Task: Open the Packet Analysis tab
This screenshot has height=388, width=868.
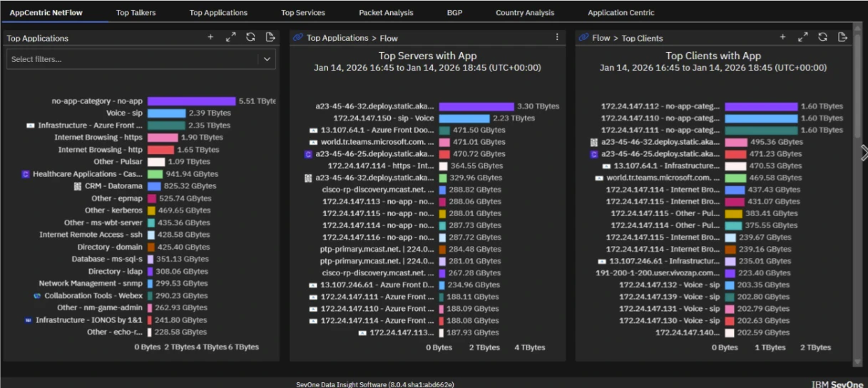Action: (x=386, y=12)
